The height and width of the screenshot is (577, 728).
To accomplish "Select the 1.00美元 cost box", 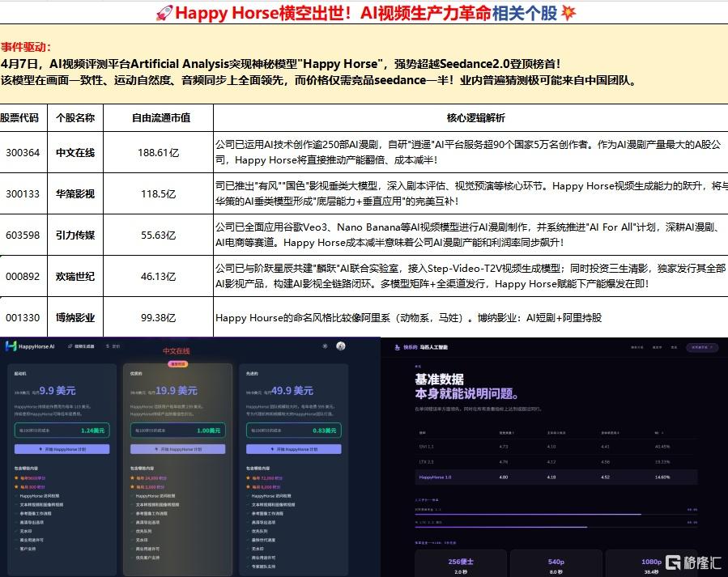I will point(178,430).
